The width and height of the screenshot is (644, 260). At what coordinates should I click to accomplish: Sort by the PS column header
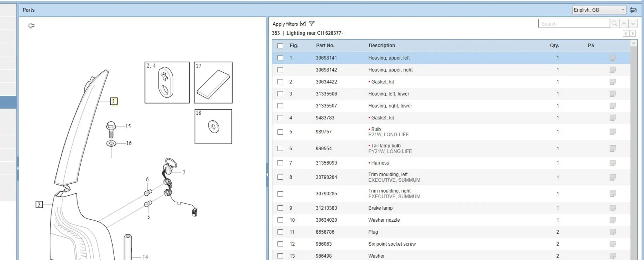click(591, 45)
